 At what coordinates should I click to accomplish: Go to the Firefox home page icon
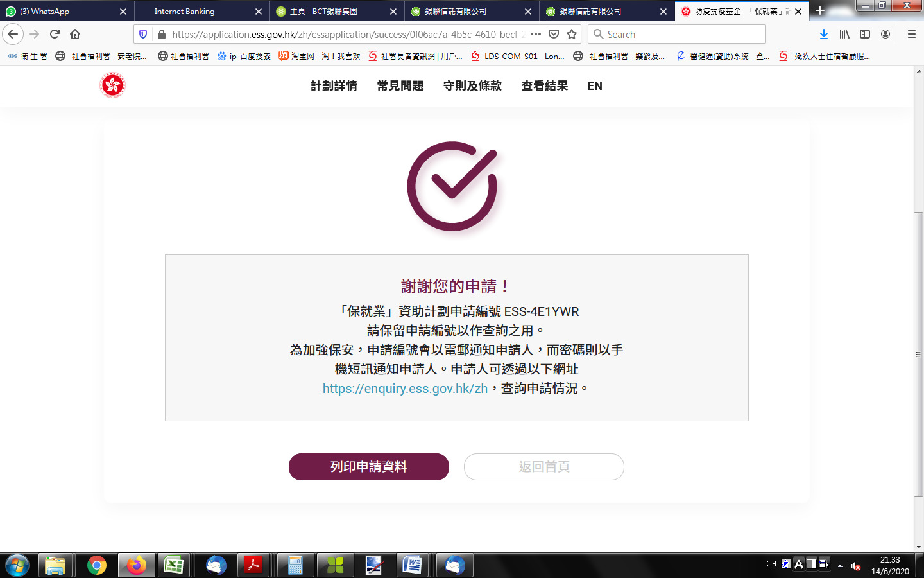[75, 34]
